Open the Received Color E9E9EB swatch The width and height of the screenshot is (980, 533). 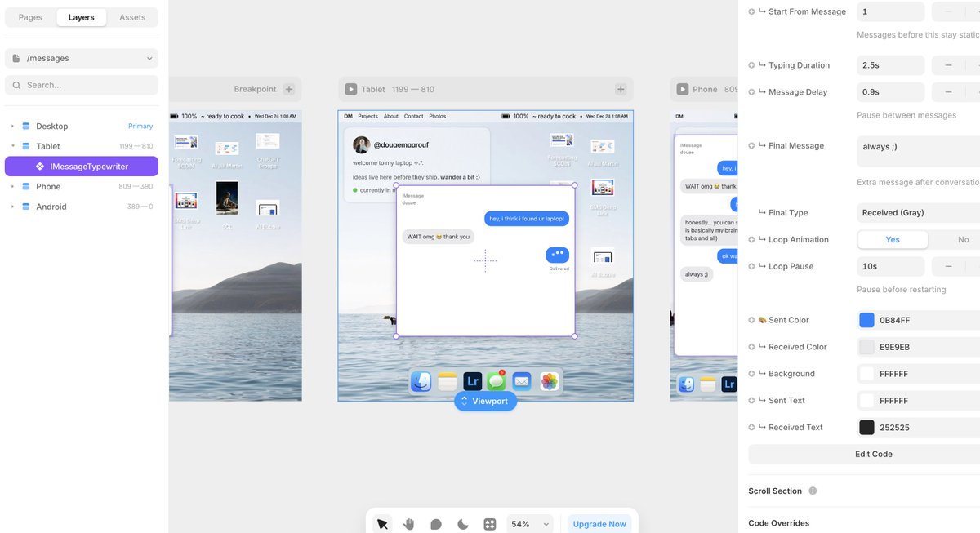tap(866, 347)
